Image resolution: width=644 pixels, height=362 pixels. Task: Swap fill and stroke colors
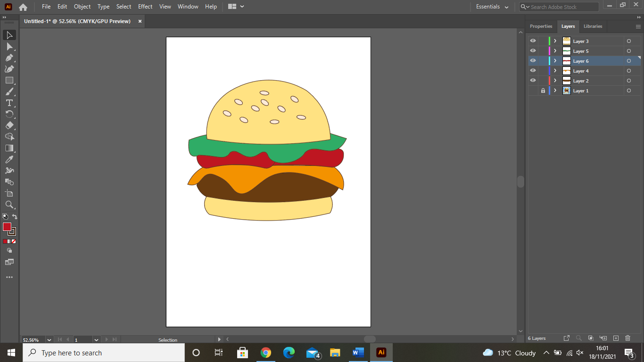pyautogui.click(x=15, y=217)
